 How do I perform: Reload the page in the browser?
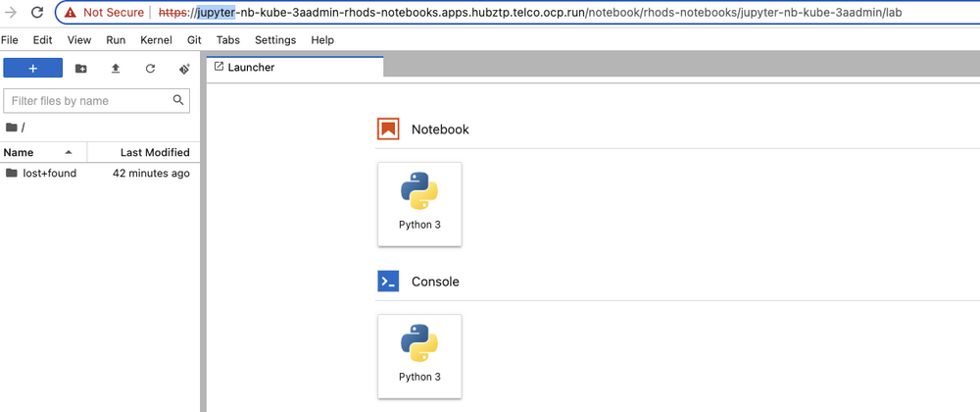(x=36, y=13)
